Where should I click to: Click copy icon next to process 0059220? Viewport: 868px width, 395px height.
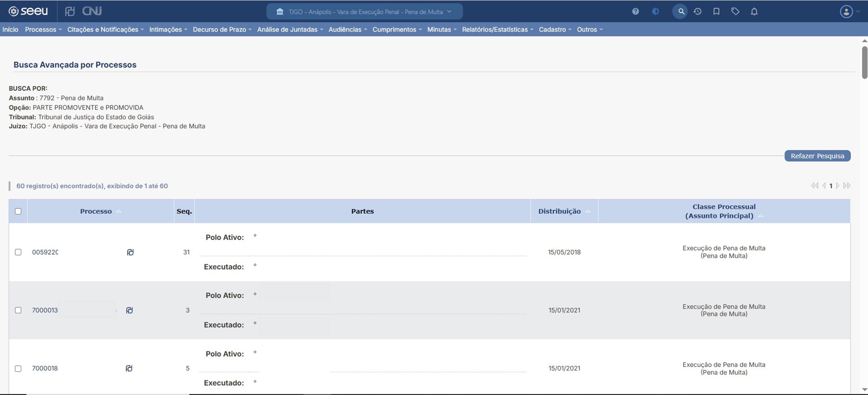click(x=130, y=252)
